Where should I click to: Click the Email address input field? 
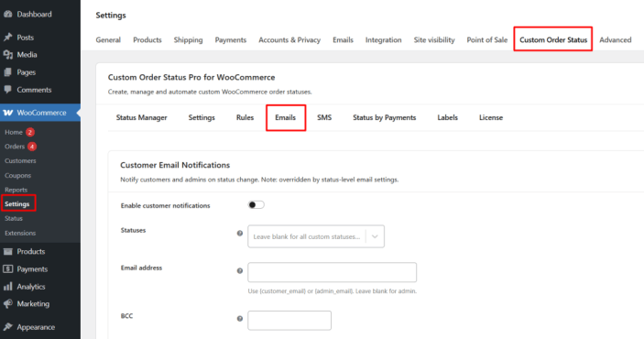[x=332, y=272]
